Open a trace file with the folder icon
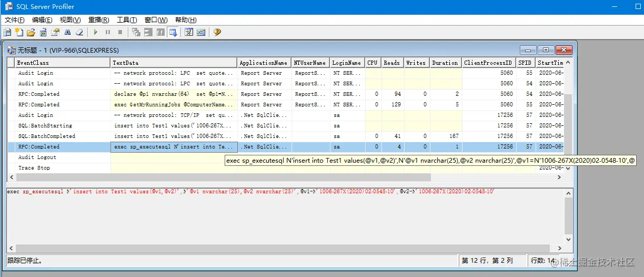 (31, 32)
